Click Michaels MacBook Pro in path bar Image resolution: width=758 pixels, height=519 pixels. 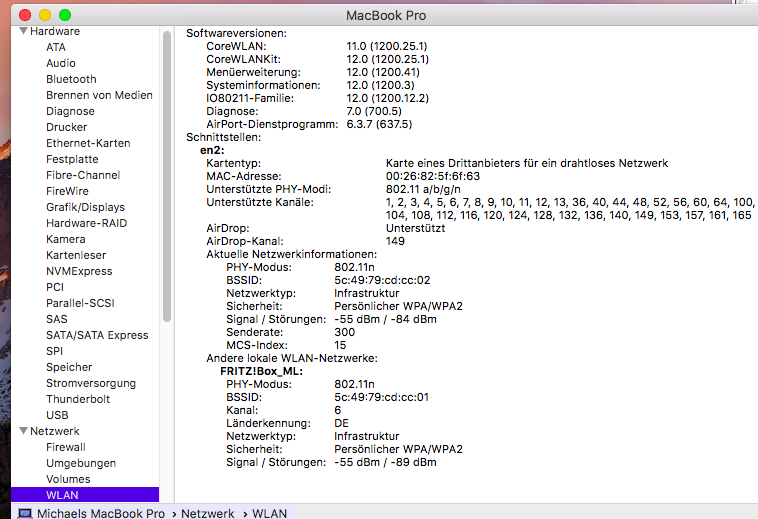(101, 513)
